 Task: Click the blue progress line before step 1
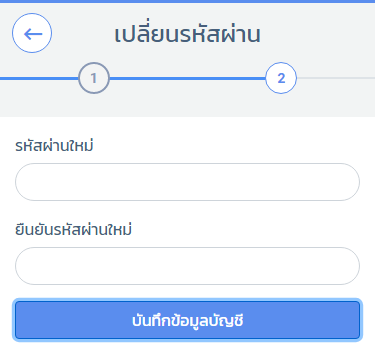(x=39, y=78)
